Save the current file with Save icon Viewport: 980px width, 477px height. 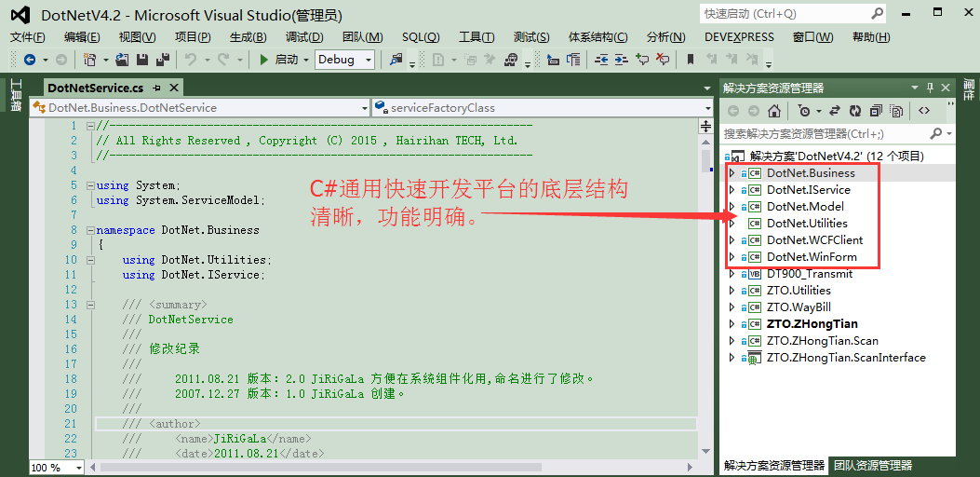(x=142, y=61)
